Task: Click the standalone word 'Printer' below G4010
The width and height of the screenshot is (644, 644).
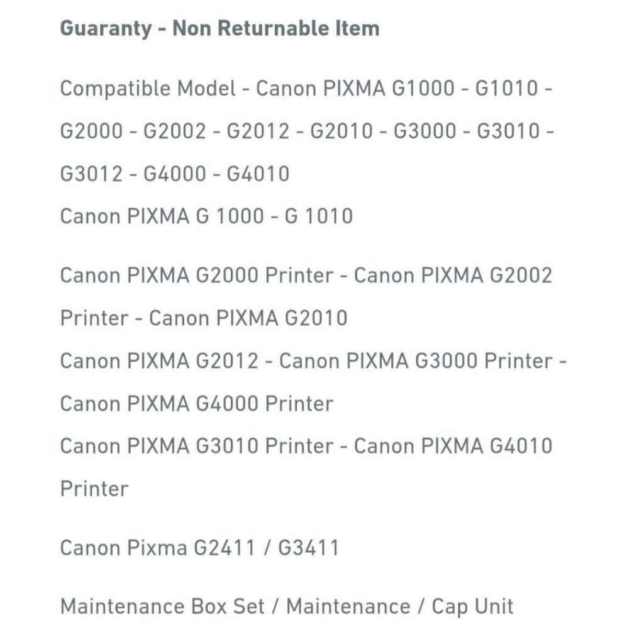Action: [x=94, y=489]
